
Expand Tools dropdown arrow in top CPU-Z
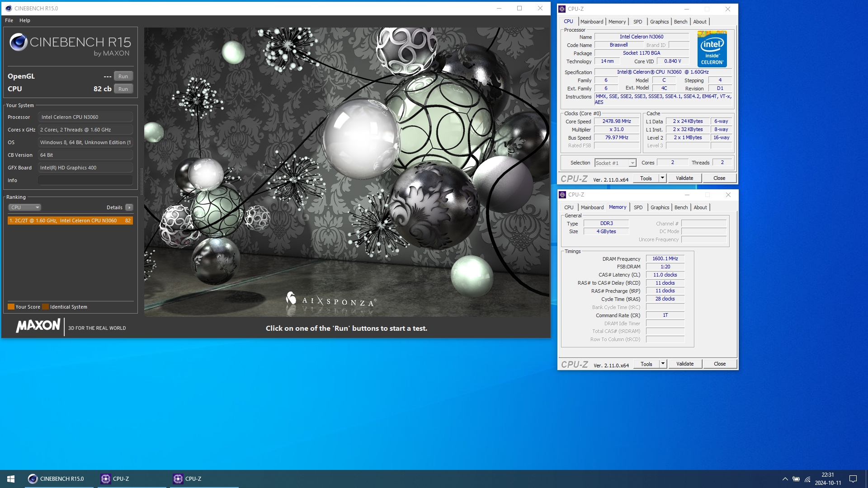662,178
